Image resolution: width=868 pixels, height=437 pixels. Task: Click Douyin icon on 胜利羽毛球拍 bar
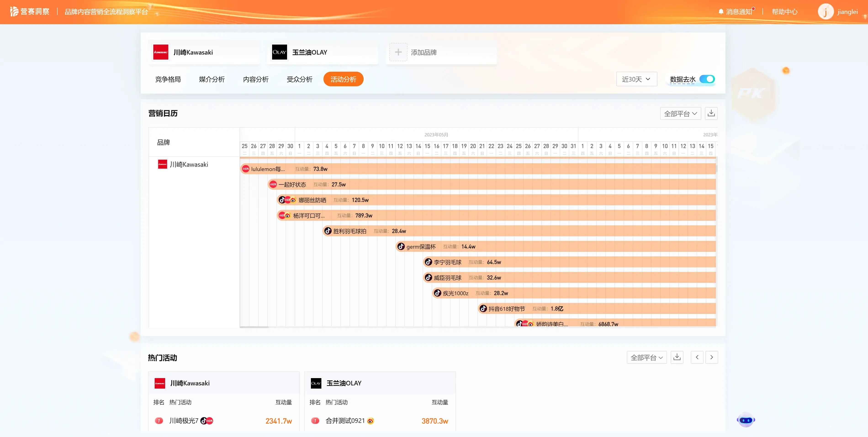pyautogui.click(x=328, y=231)
